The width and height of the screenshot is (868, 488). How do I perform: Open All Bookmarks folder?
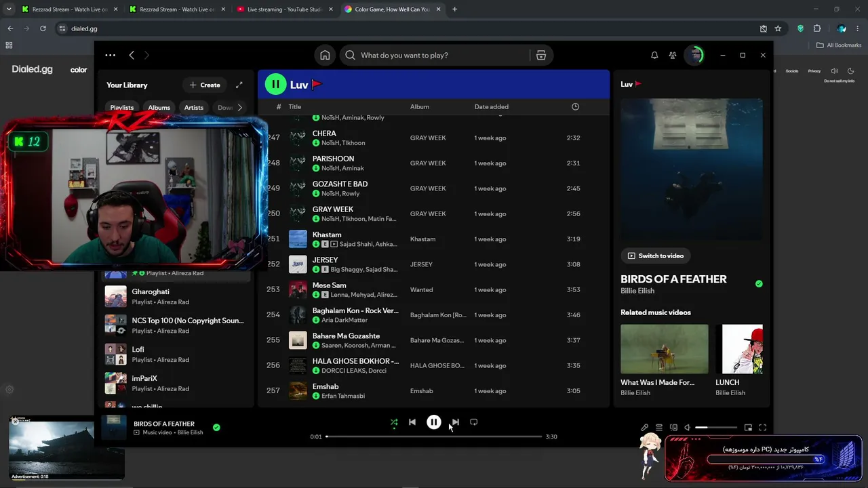[839, 45]
